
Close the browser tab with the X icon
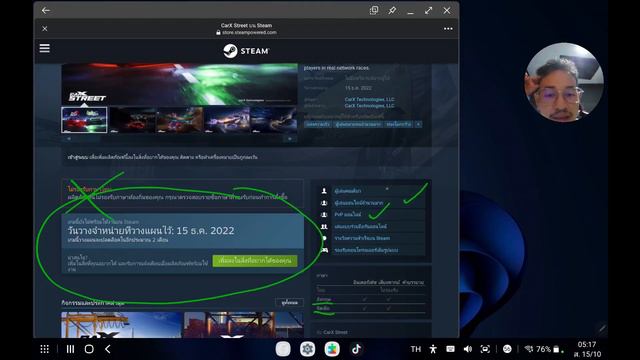pyautogui.click(x=44, y=29)
